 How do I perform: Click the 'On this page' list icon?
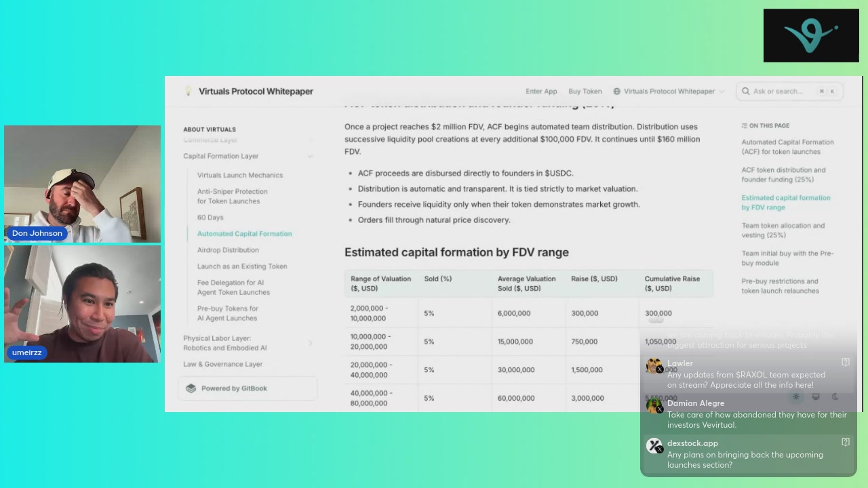[745, 125]
